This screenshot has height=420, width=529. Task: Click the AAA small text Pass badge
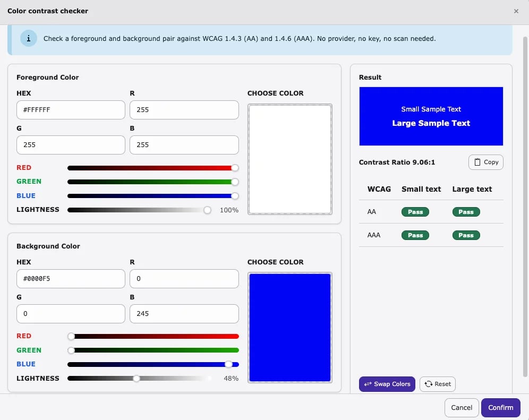pyautogui.click(x=415, y=235)
